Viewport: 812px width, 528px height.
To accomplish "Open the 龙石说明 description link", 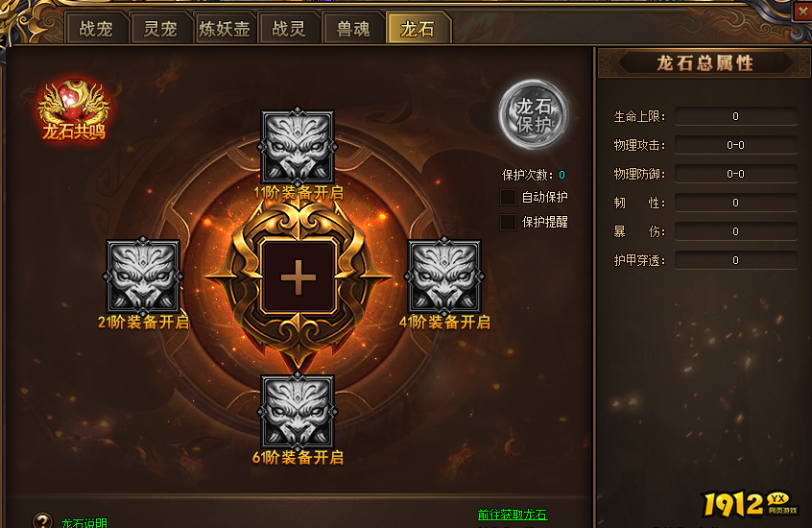I will (84, 522).
